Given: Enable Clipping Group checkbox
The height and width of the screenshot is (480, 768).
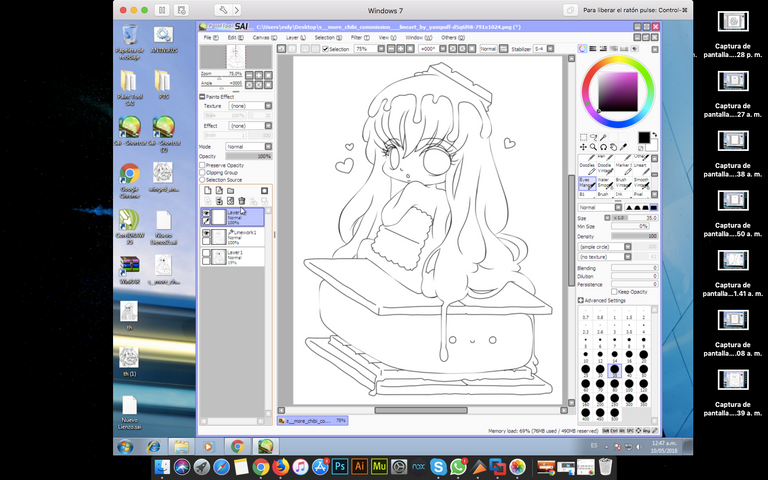Looking at the screenshot, I should [x=202, y=172].
